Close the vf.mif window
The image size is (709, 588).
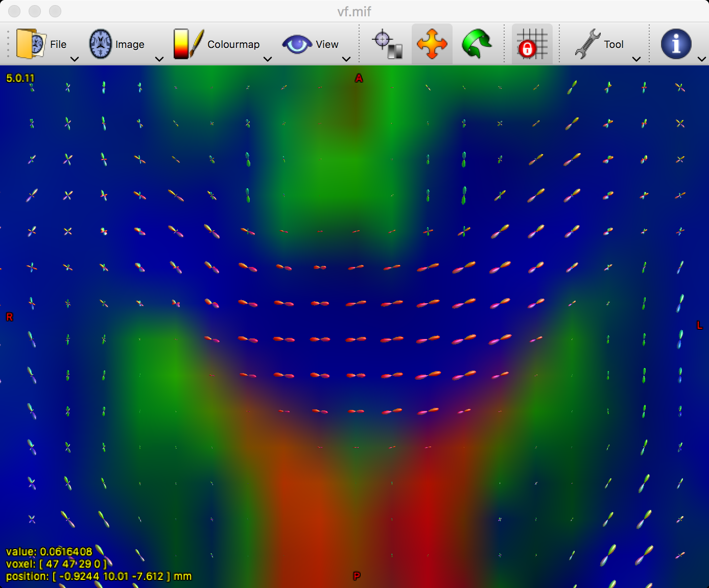(x=14, y=11)
